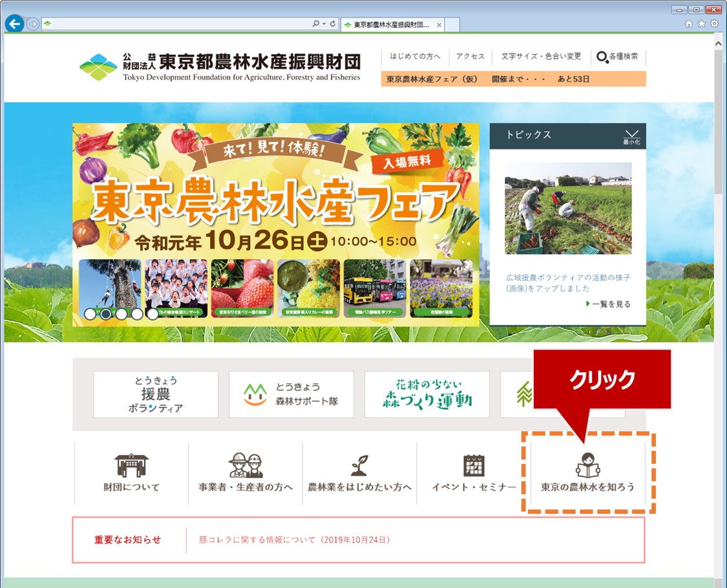Click the vertical scrollbar thumb
727x588 pixels.
coord(718,123)
